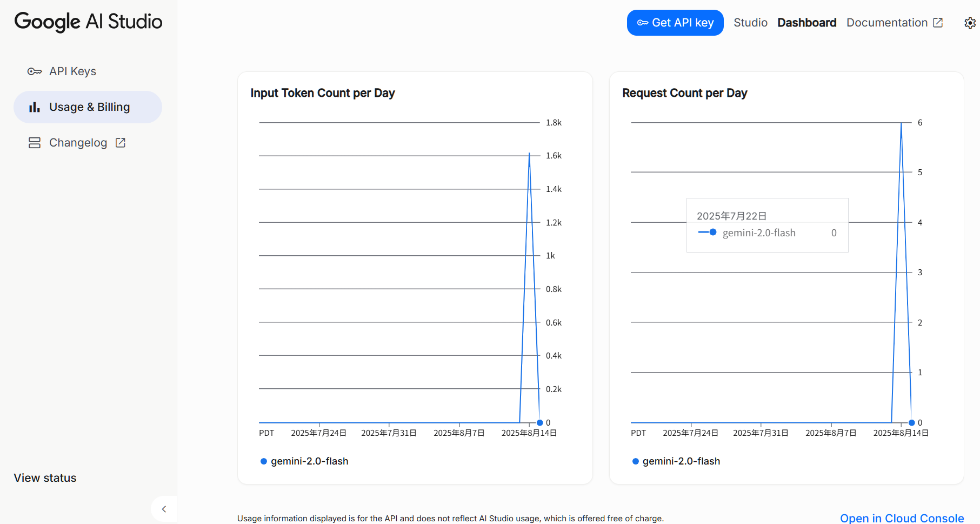This screenshot has width=980, height=524.
Task: Select Usage & Billing in sidebar
Action: coord(88,107)
